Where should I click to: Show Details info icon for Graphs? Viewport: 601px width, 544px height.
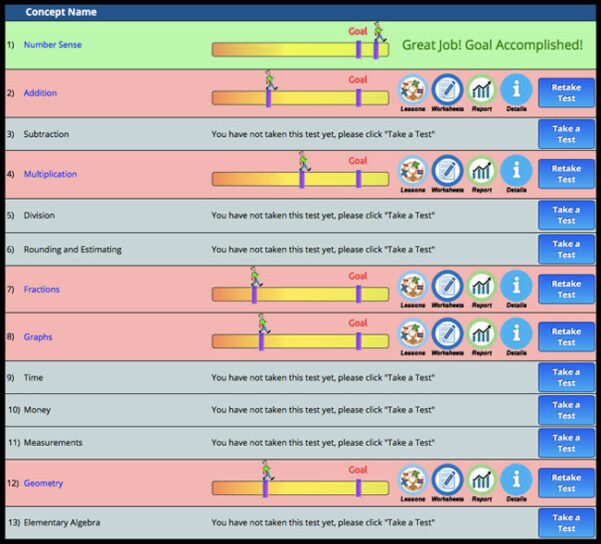tap(516, 334)
